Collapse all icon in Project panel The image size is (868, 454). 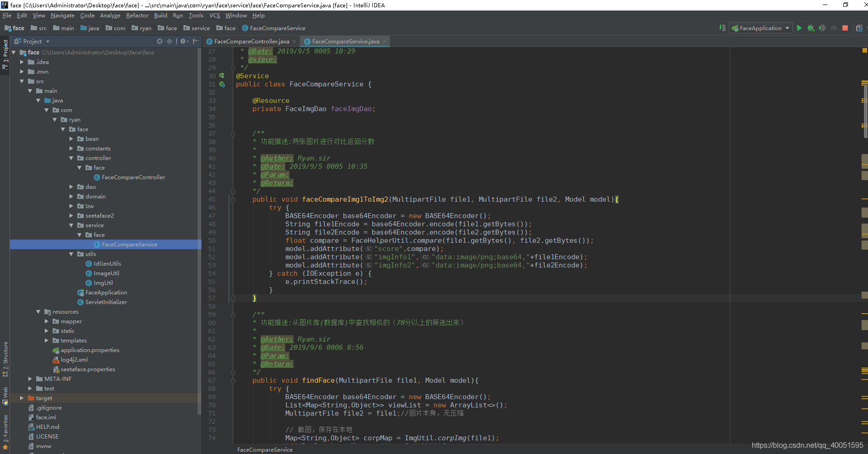pyautogui.click(x=169, y=41)
